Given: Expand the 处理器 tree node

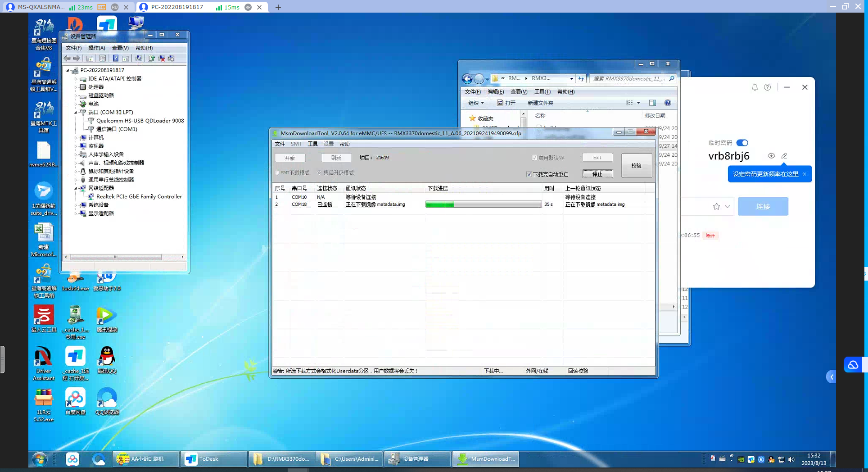Looking at the screenshot, I should [x=76, y=87].
